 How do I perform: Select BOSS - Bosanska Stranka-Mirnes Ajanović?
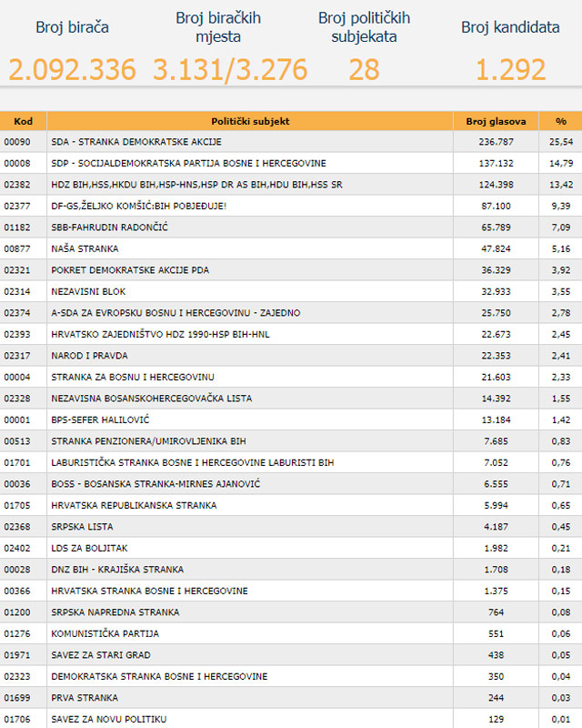[156, 483]
